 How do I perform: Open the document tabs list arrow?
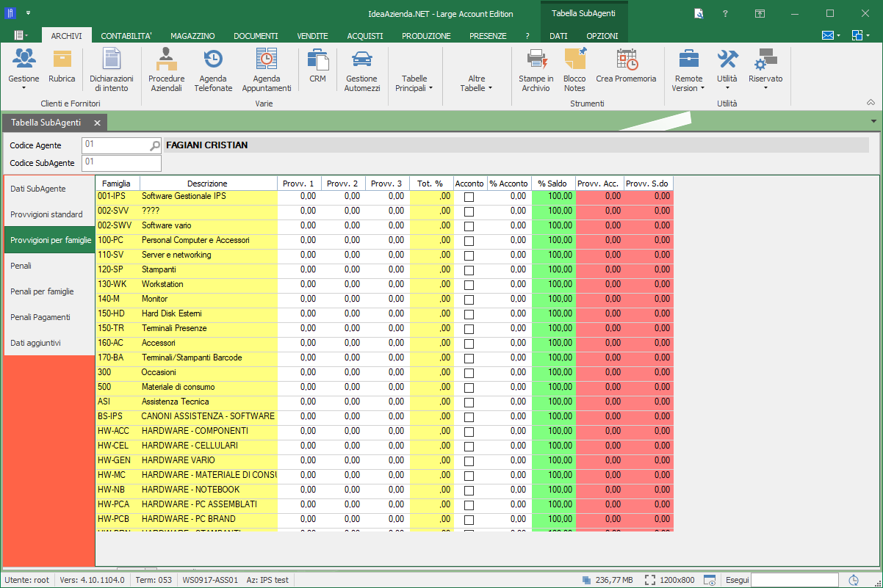click(873, 121)
